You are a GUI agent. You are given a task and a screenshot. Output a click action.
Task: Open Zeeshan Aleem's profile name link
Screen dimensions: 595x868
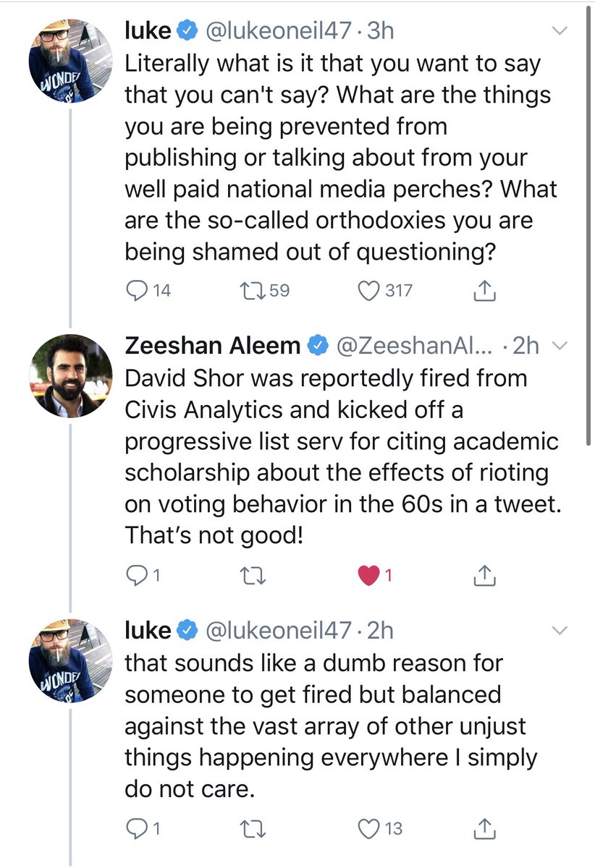213,346
